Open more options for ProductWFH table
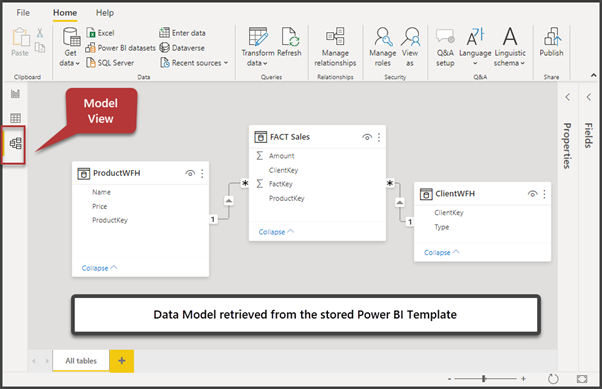The image size is (602, 389). click(x=202, y=174)
